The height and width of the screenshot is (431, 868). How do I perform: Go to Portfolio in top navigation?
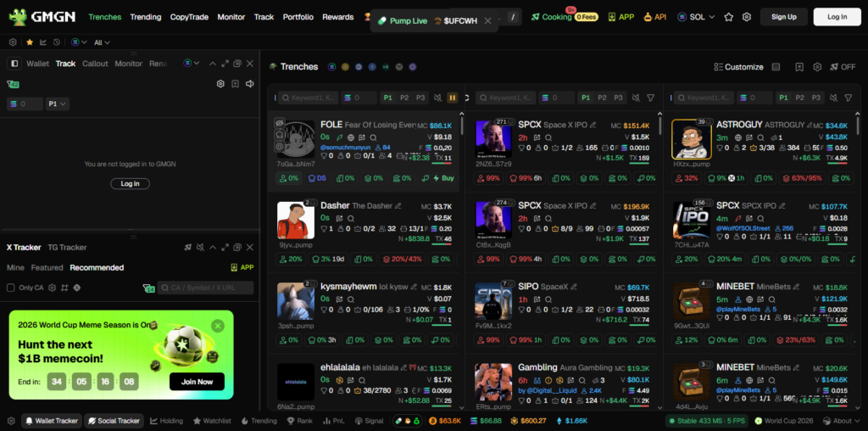click(x=298, y=17)
